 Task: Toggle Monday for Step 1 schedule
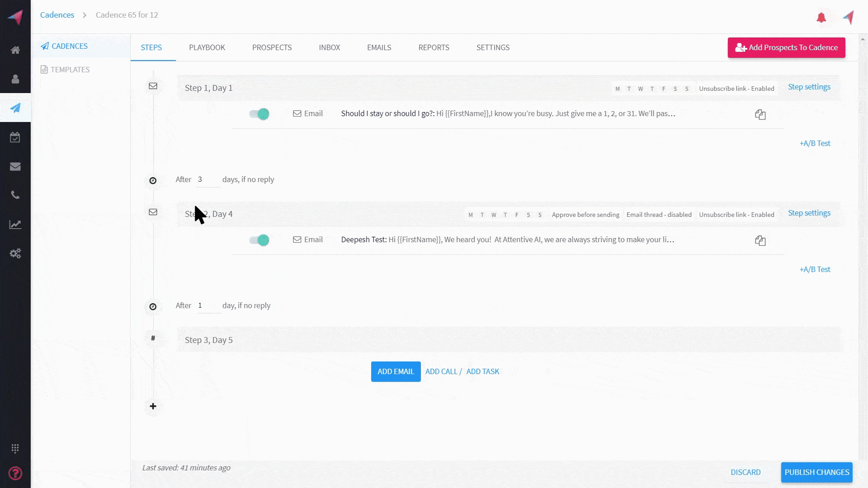pyautogui.click(x=617, y=89)
